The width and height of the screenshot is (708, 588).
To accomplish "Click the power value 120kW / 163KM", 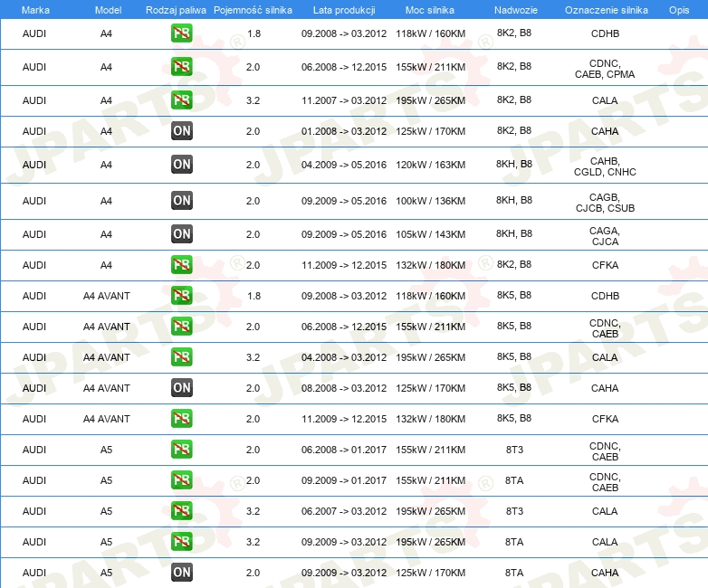I will [x=430, y=165].
